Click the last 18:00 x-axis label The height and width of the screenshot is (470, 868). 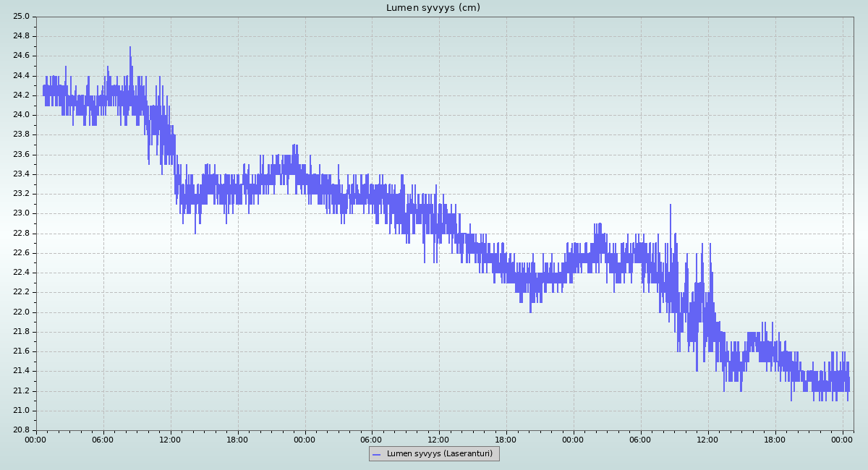coord(775,439)
